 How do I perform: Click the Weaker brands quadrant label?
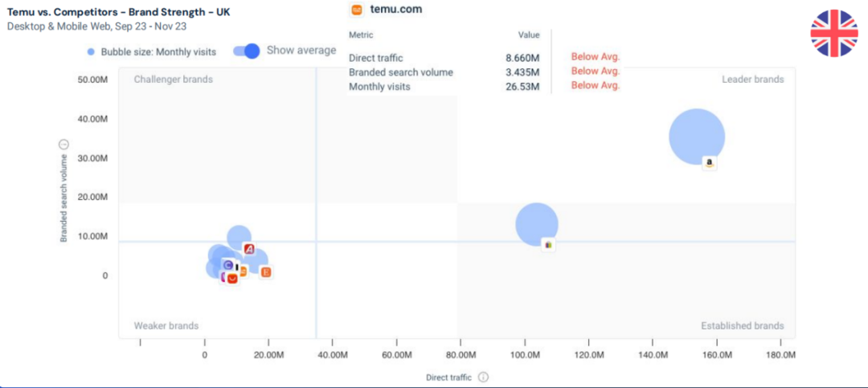click(x=166, y=326)
